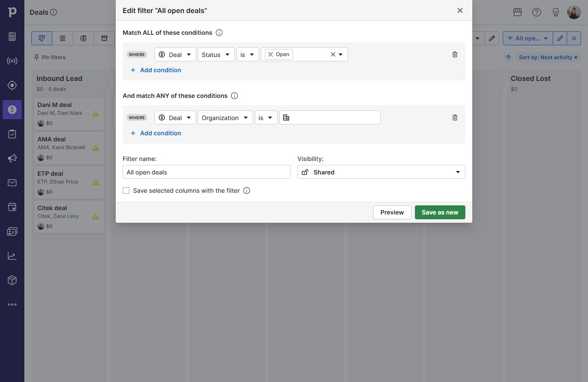Screen dimensions: 588x382
Task: Click the Organization value input field
Action: [x=330, y=118]
